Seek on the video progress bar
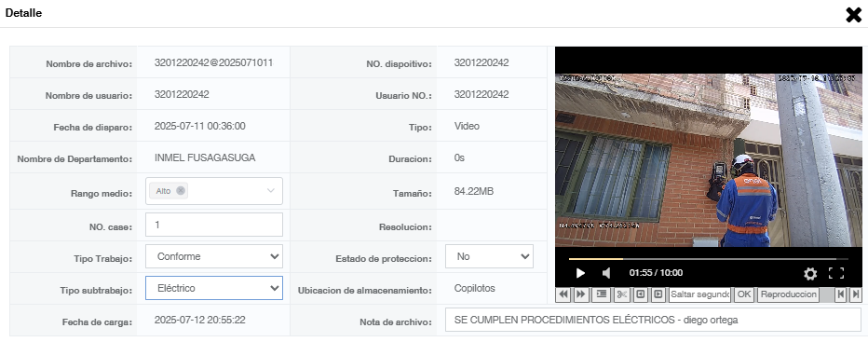 pos(708,259)
